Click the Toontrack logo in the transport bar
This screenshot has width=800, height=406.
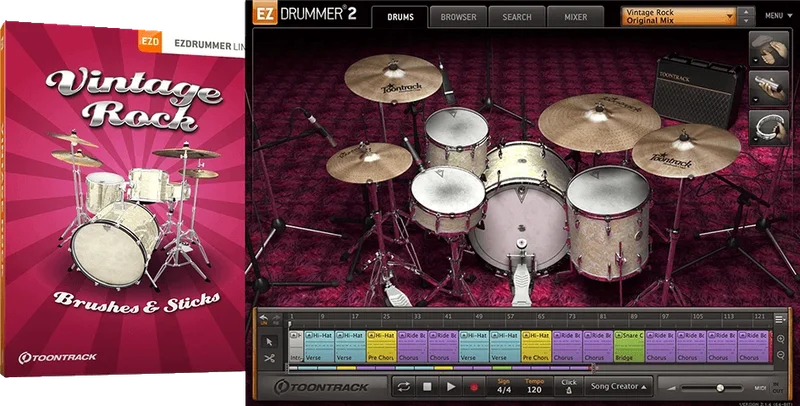pyautogui.click(x=321, y=387)
